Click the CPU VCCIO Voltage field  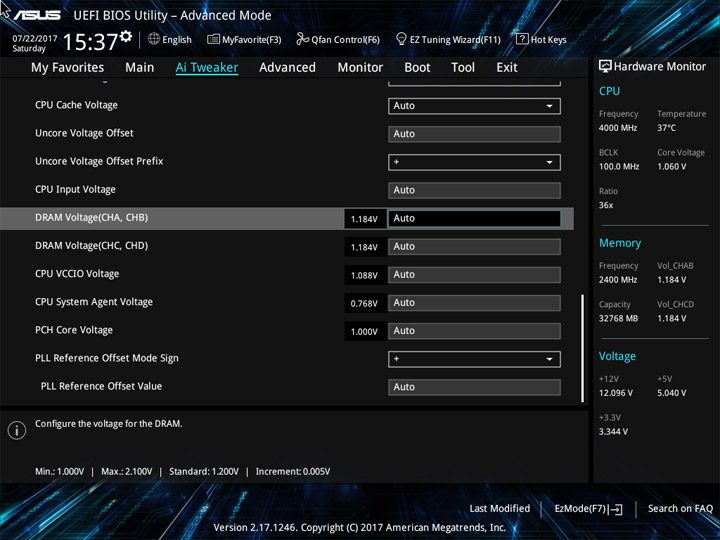pyautogui.click(x=474, y=275)
